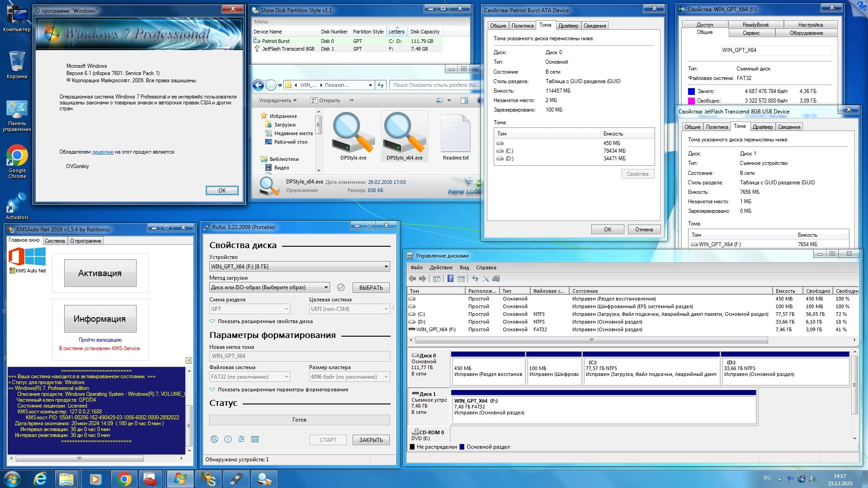Click Rufus language globe icon
868x488 pixels.
coord(214,439)
